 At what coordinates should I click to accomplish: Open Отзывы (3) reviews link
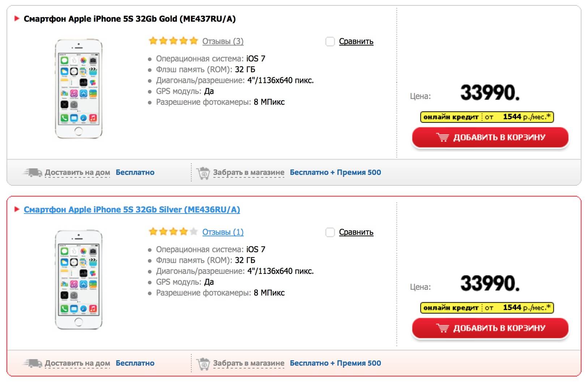(223, 41)
